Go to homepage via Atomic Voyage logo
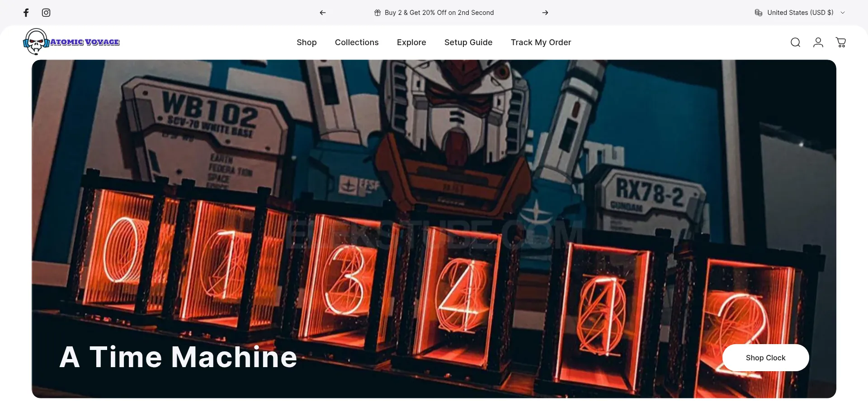The width and height of the screenshot is (868, 401). [71, 42]
